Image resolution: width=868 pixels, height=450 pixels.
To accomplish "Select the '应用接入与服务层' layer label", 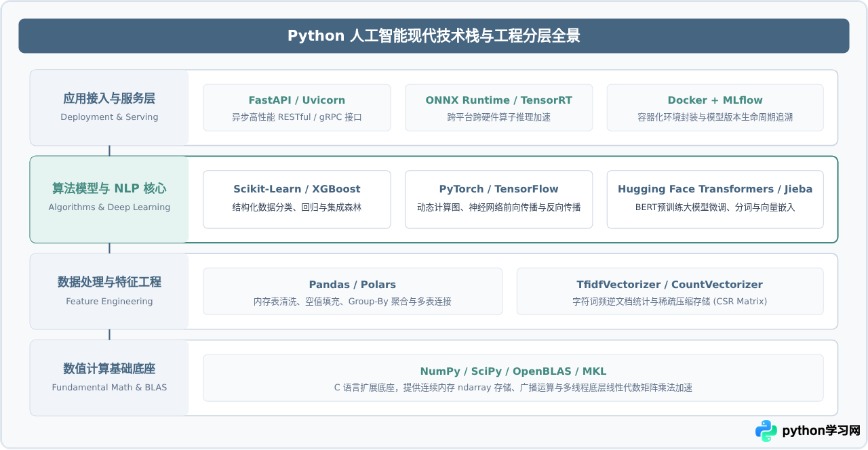I will (x=109, y=98).
